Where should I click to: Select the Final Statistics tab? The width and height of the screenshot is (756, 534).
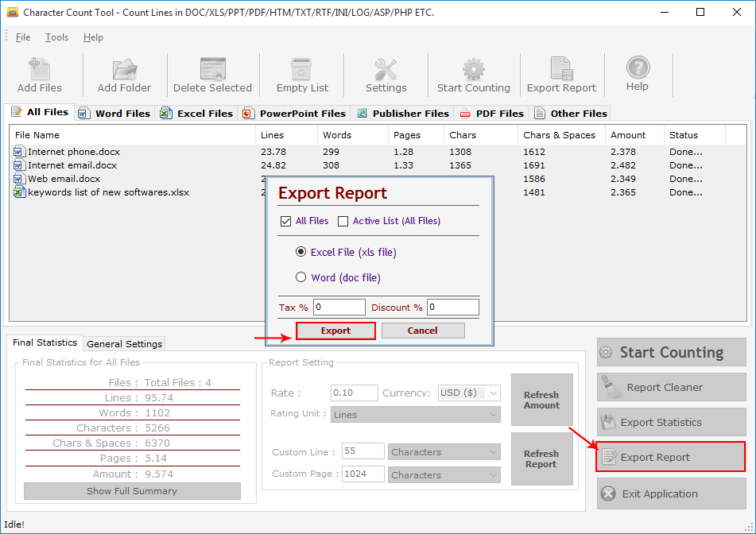[x=45, y=342]
